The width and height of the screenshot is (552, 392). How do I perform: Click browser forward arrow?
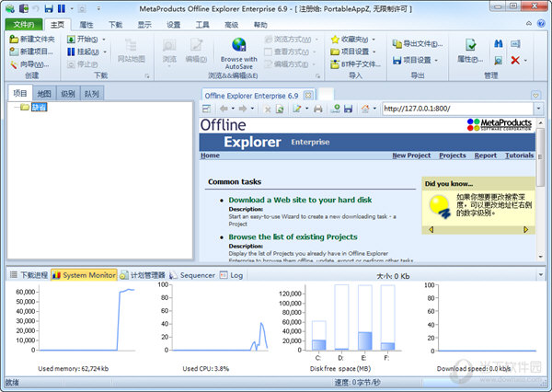tap(243, 109)
